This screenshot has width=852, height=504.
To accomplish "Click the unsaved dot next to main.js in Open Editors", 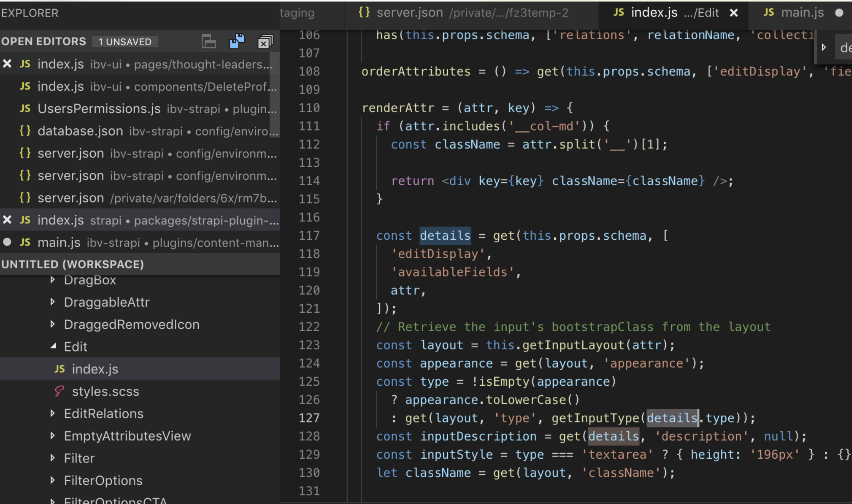I will click(x=7, y=242).
